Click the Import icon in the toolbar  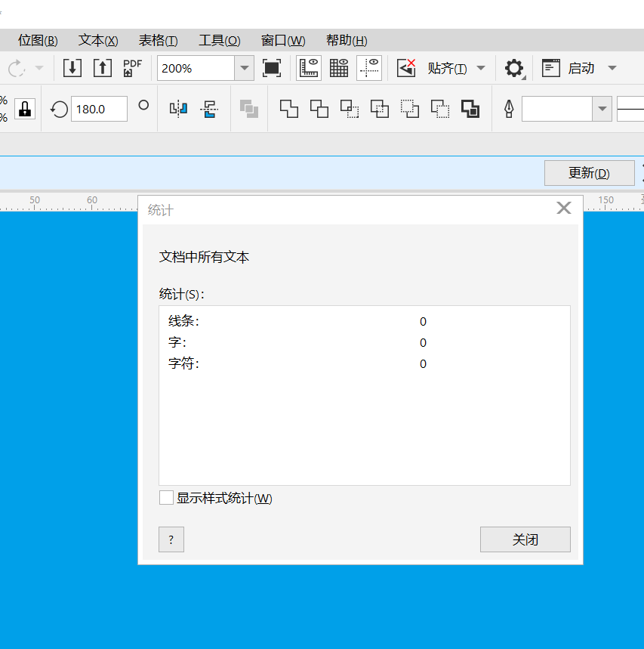72,68
